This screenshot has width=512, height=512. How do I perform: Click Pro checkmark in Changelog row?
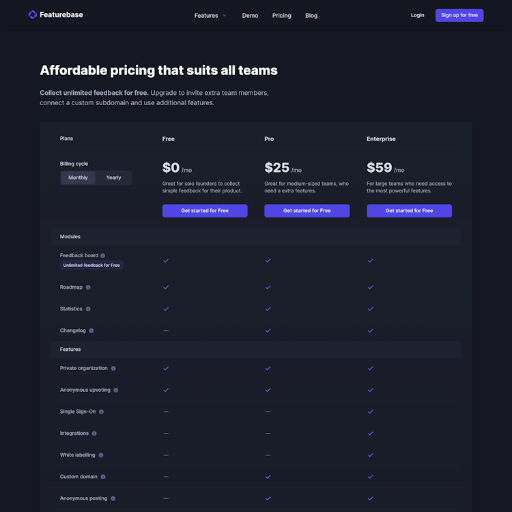click(268, 331)
